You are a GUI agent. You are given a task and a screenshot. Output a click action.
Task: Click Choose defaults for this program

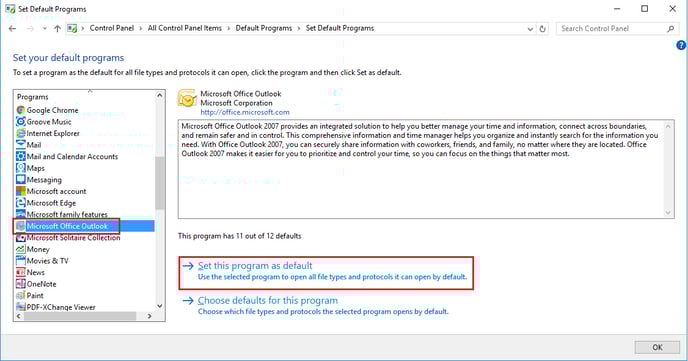268,300
